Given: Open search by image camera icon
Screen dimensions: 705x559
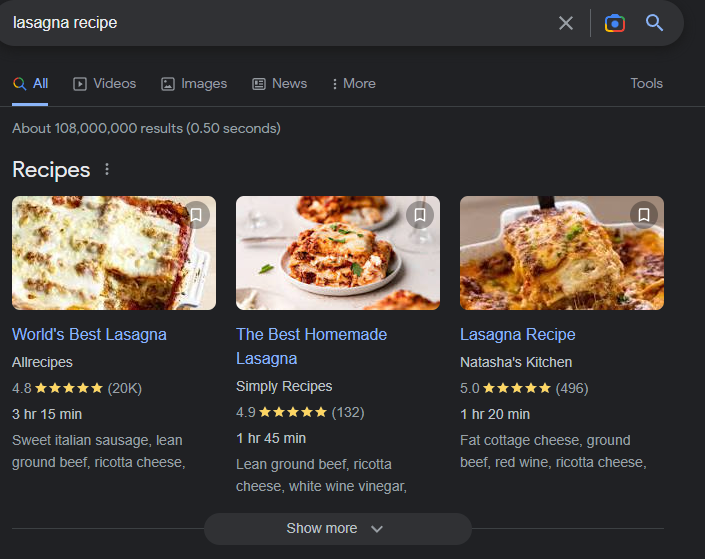Looking at the screenshot, I should (x=615, y=23).
